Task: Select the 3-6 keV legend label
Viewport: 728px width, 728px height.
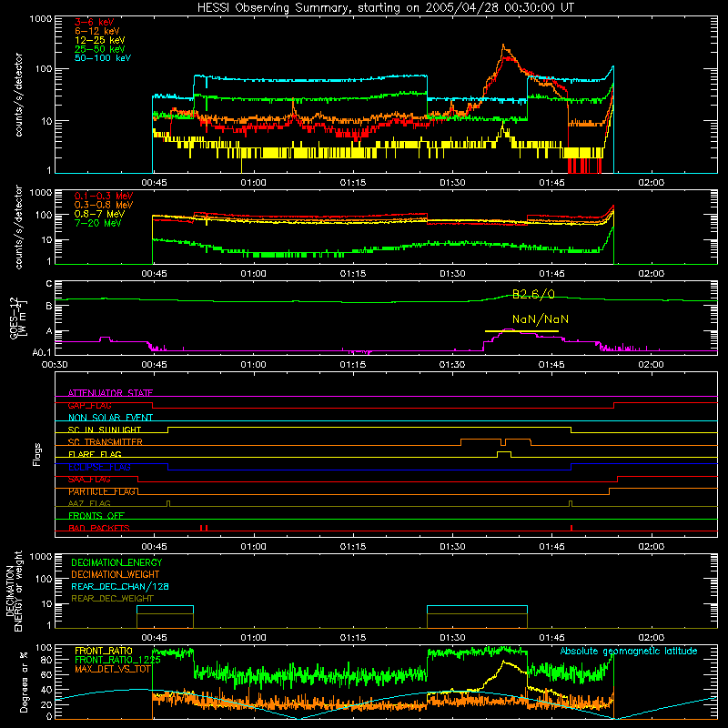Action: (94, 22)
